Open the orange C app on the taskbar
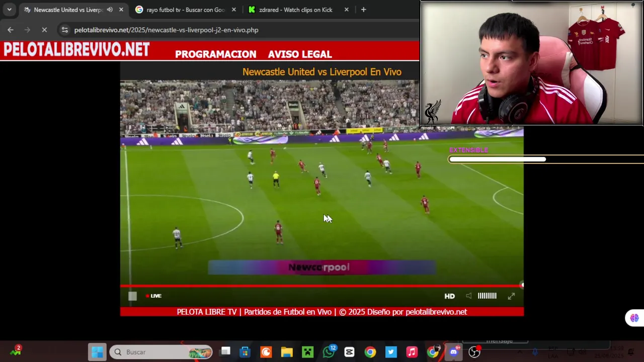 [266, 352]
